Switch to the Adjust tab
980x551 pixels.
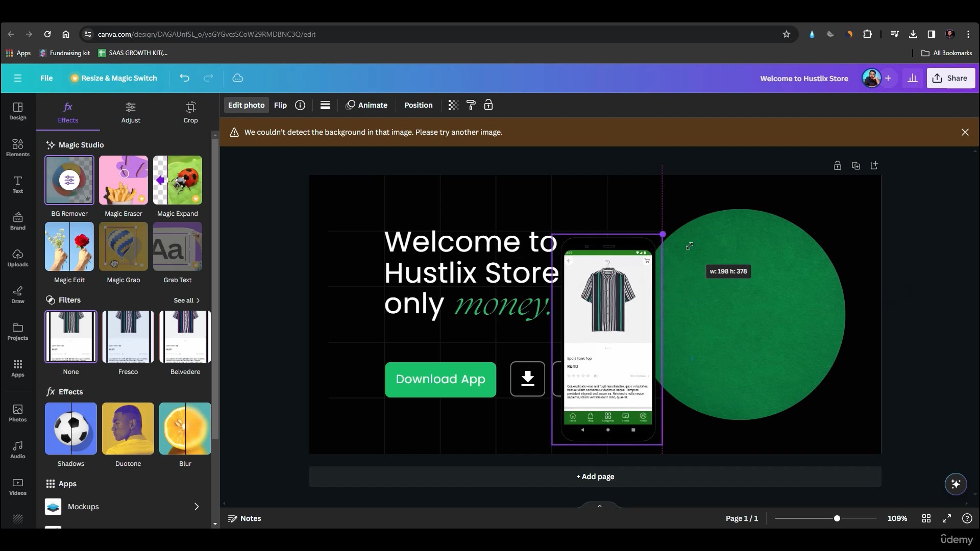click(131, 112)
